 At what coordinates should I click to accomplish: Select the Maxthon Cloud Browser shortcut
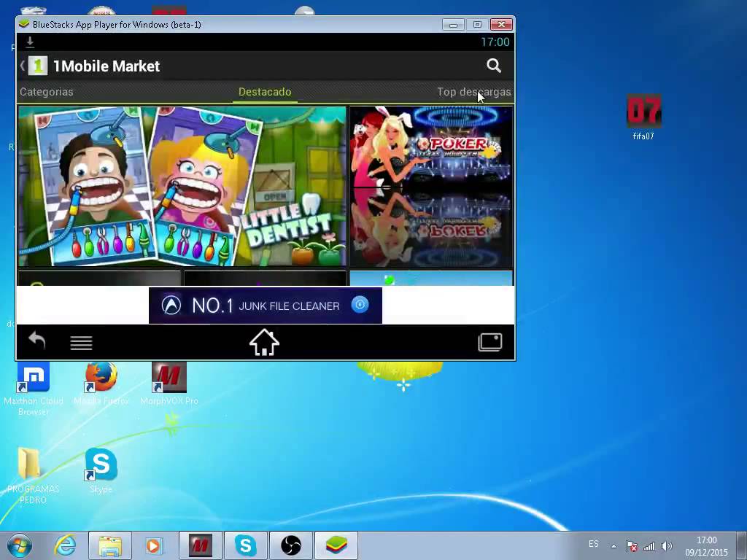[34, 389]
